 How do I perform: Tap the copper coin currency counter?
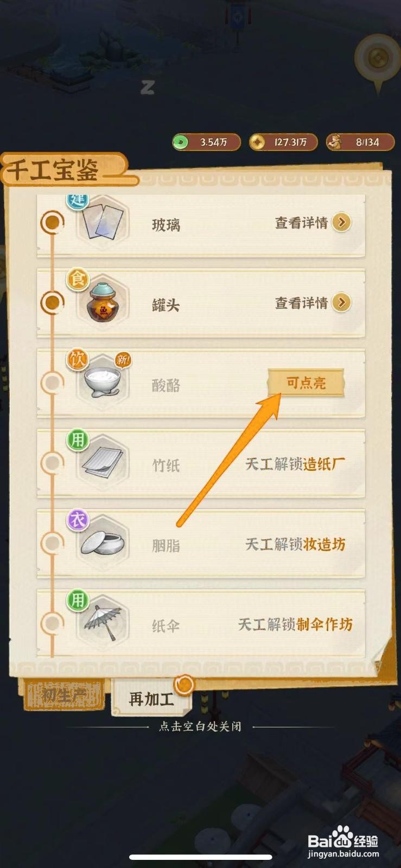tap(283, 142)
